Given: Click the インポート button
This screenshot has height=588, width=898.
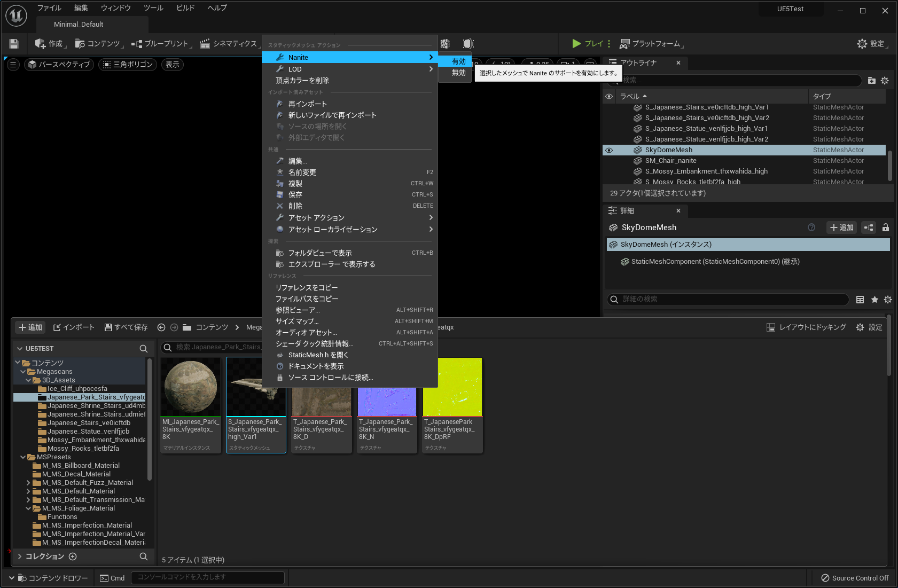Looking at the screenshot, I should (x=74, y=327).
